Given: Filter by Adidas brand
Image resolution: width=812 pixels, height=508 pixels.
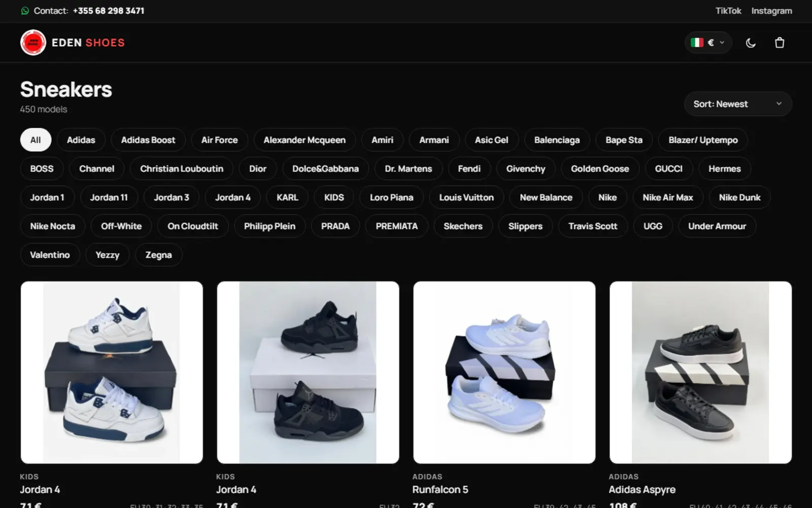Looking at the screenshot, I should pyautogui.click(x=81, y=140).
